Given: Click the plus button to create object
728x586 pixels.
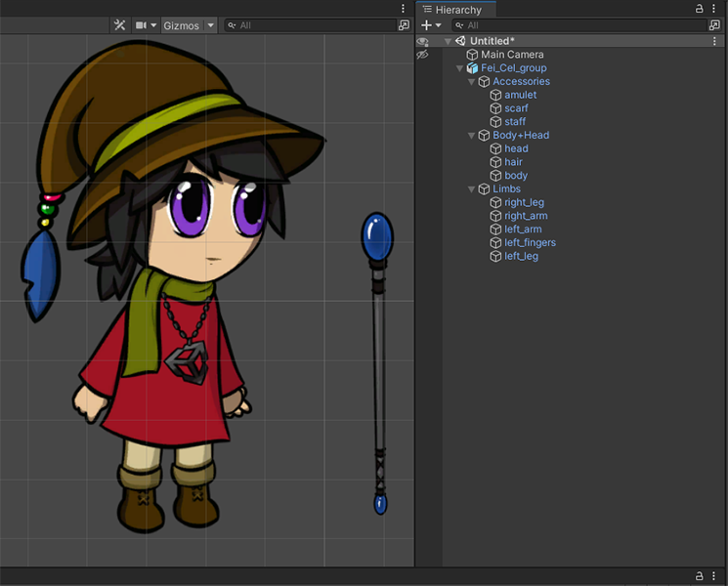Looking at the screenshot, I should pyautogui.click(x=426, y=25).
